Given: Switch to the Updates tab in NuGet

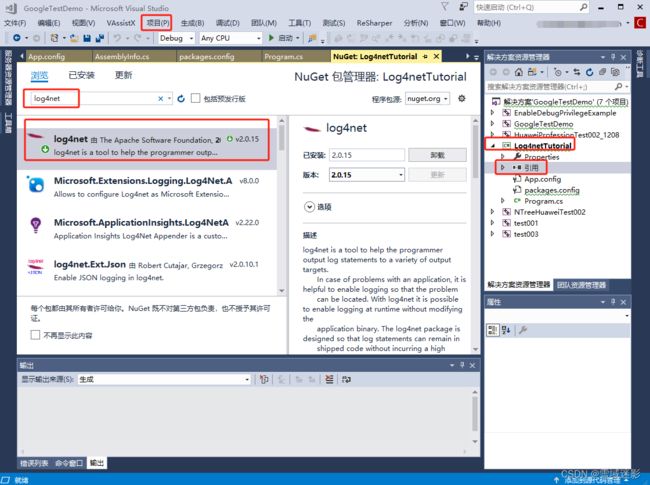Looking at the screenshot, I should [124, 75].
